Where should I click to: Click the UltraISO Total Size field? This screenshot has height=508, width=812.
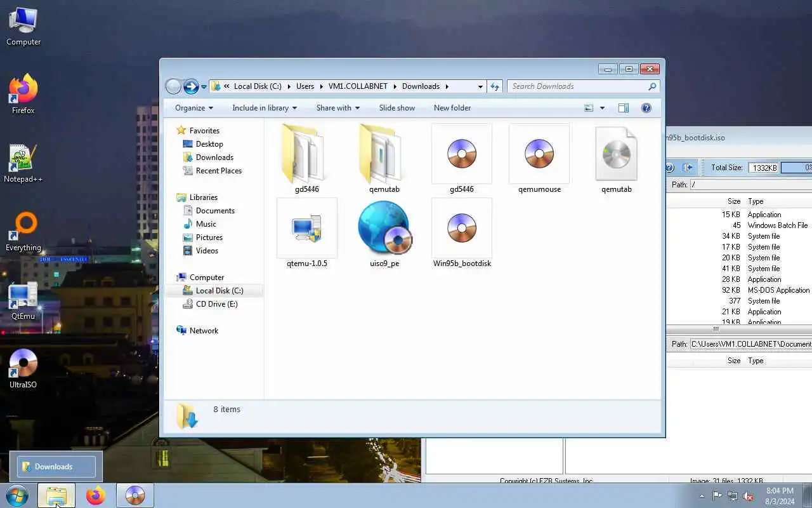click(763, 168)
